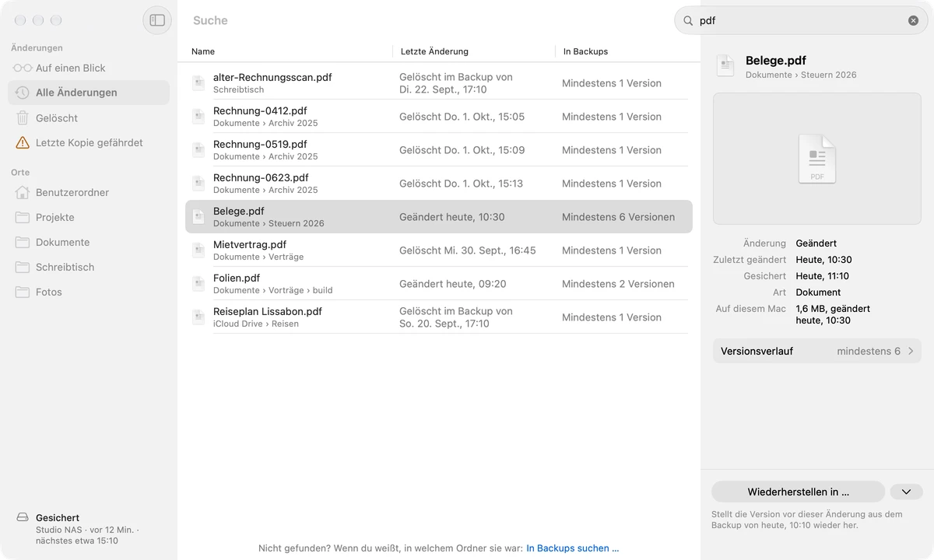The image size is (934, 560).
Task: Click the Dokumente folder icon
Action: point(23,242)
